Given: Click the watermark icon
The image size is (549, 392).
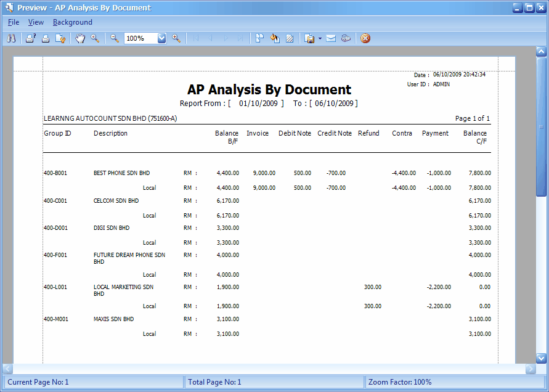Looking at the screenshot, I should (x=290, y=38).
